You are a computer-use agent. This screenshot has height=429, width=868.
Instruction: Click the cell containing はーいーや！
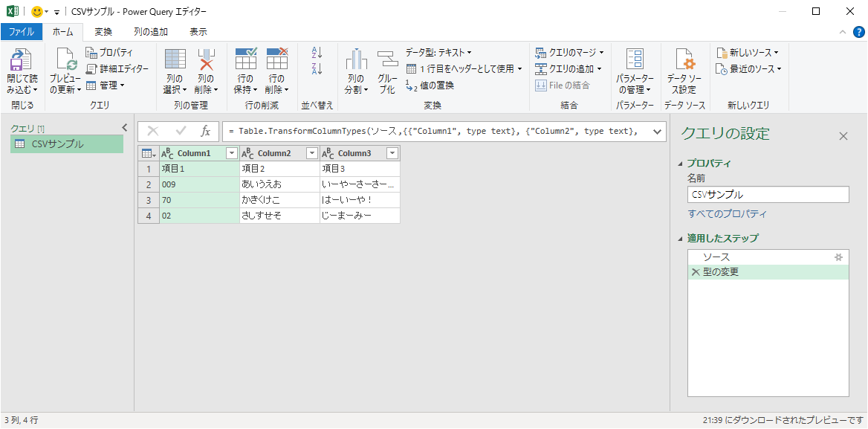[x=360, y=200]
